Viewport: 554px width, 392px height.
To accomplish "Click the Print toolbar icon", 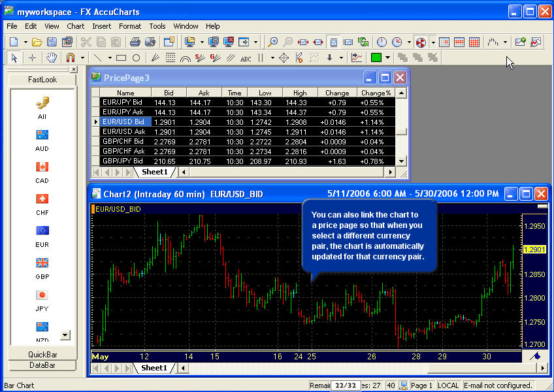I will tap(135, 42).
